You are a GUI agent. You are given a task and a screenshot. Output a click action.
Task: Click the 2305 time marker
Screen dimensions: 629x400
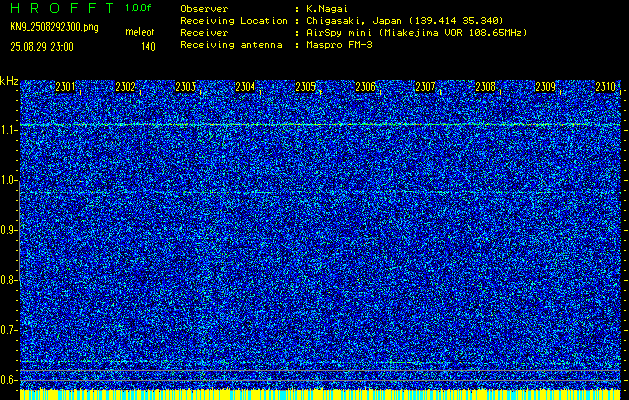305,87
